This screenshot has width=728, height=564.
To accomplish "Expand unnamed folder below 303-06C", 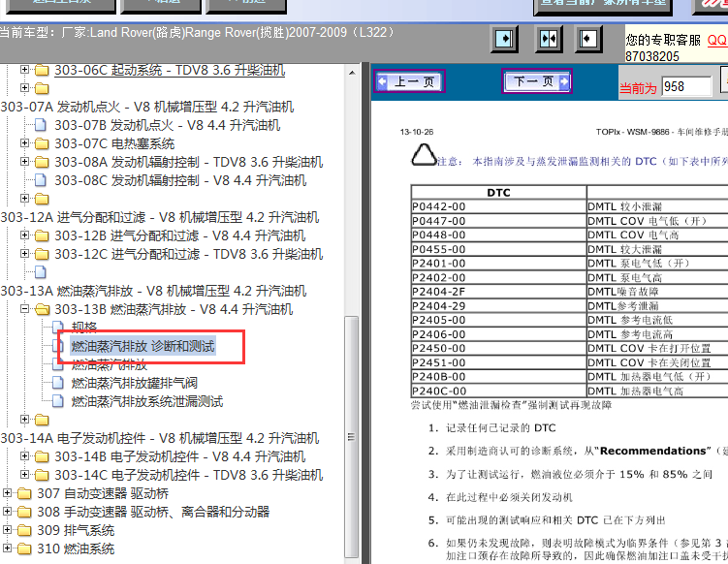I will click(24, 88).
